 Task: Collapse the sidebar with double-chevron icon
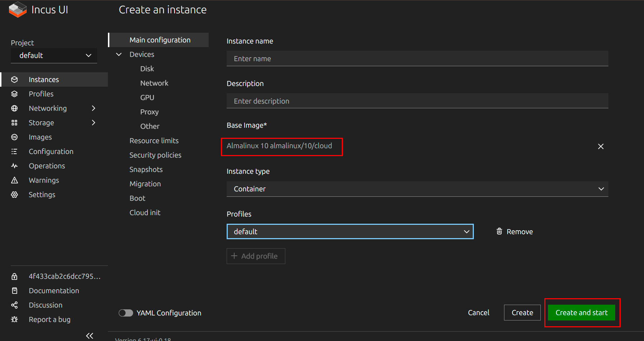tap(90, 336)
